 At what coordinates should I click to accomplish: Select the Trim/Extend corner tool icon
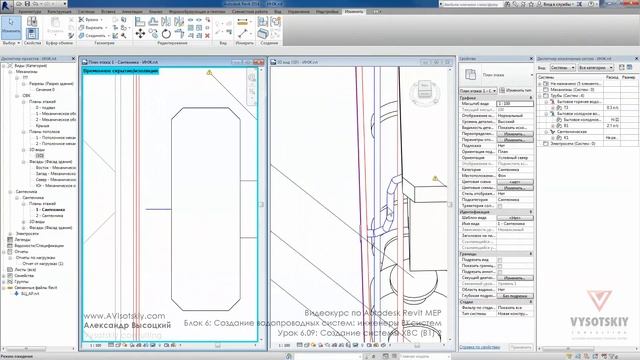(179, 33)
